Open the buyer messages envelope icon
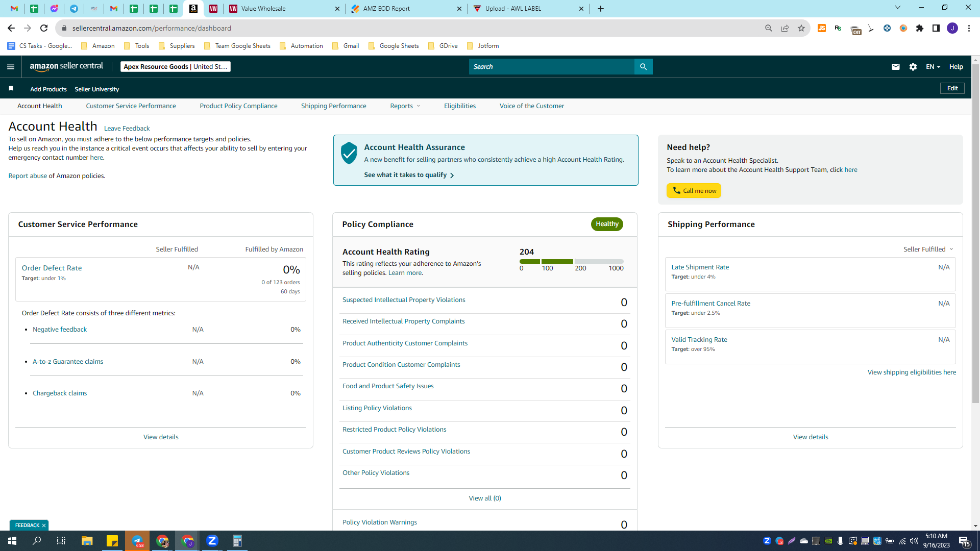The image size is (980, 551). [x=895, y=66]
